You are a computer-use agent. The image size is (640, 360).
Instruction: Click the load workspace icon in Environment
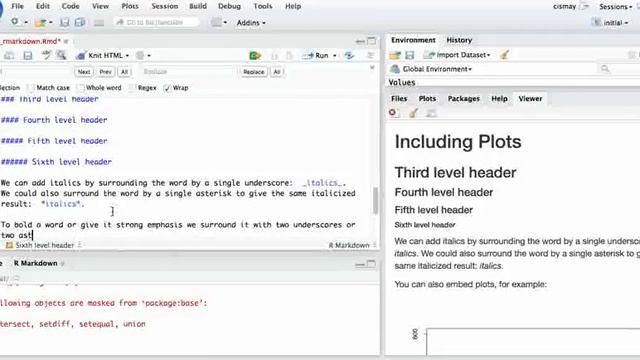point(395,55)
